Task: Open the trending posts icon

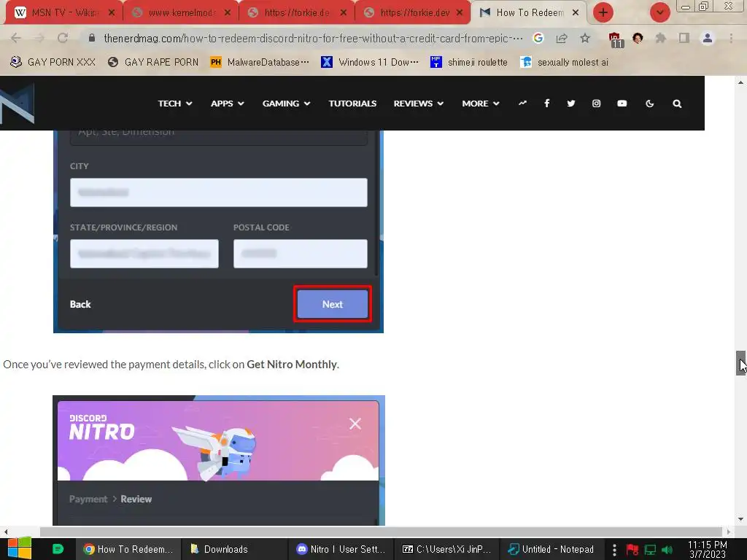Action: point(522,103)
